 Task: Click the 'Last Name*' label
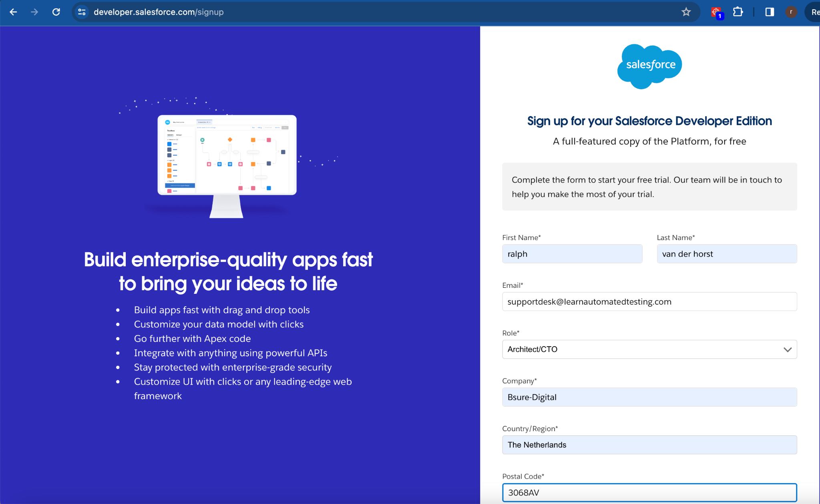click(x=676, y=237)
